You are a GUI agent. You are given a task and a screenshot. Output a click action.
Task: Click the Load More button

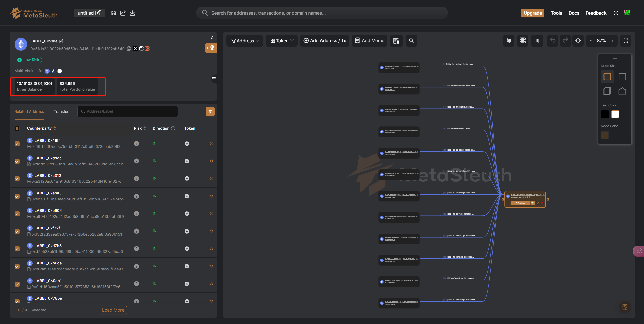(x=113, y=310)
